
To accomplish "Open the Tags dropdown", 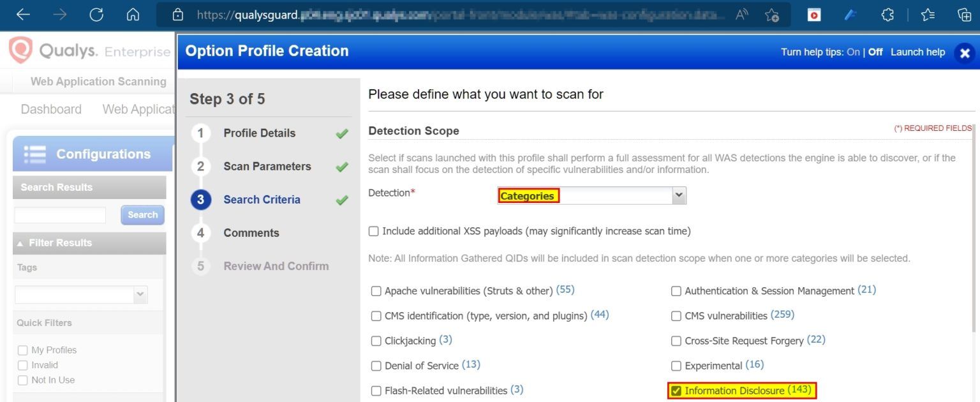I will (139, 294).
